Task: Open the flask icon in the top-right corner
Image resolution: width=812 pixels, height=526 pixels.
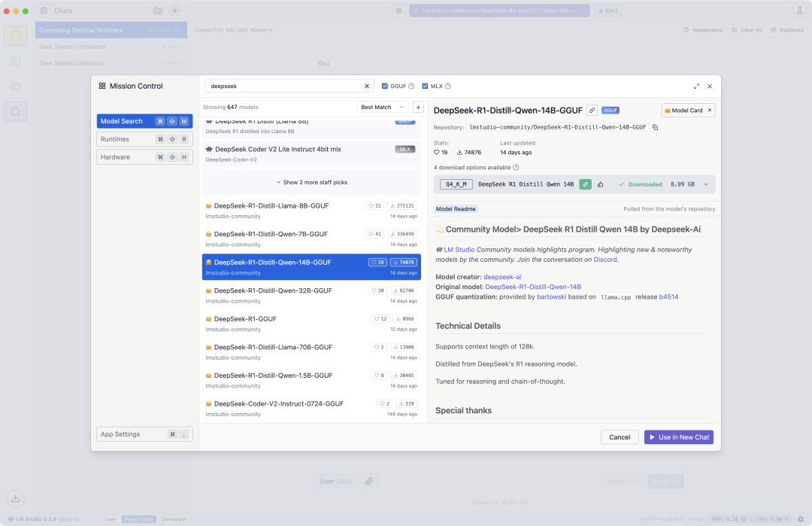Action: [799, 11]
